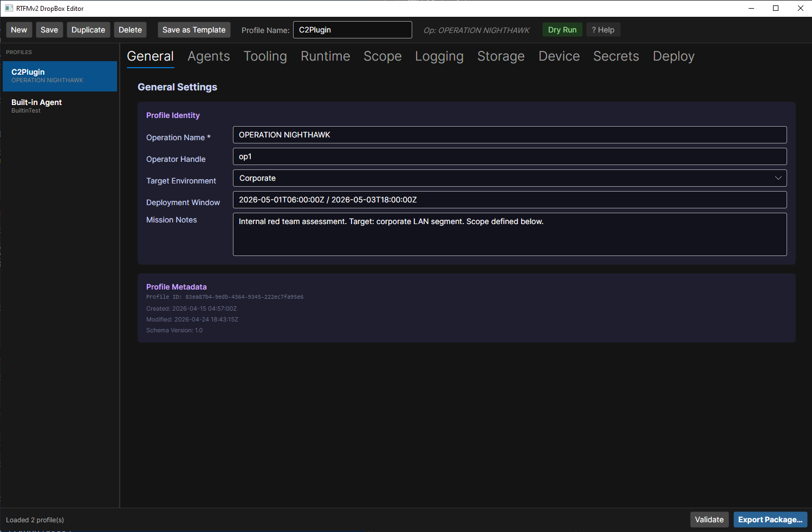This screenshot has width=812, height=532.
Task: Click the RTFMv2 app icon in title bar
Action: coord(9,8)
